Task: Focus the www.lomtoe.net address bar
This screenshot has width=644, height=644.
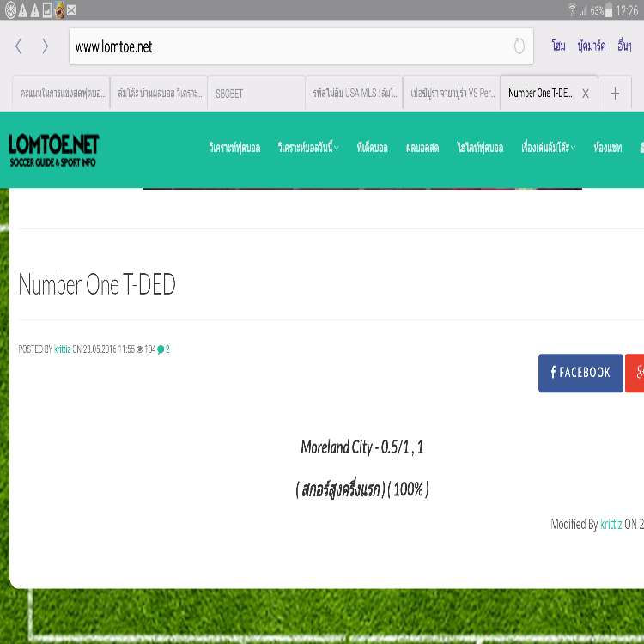Action: pos(301,46)
